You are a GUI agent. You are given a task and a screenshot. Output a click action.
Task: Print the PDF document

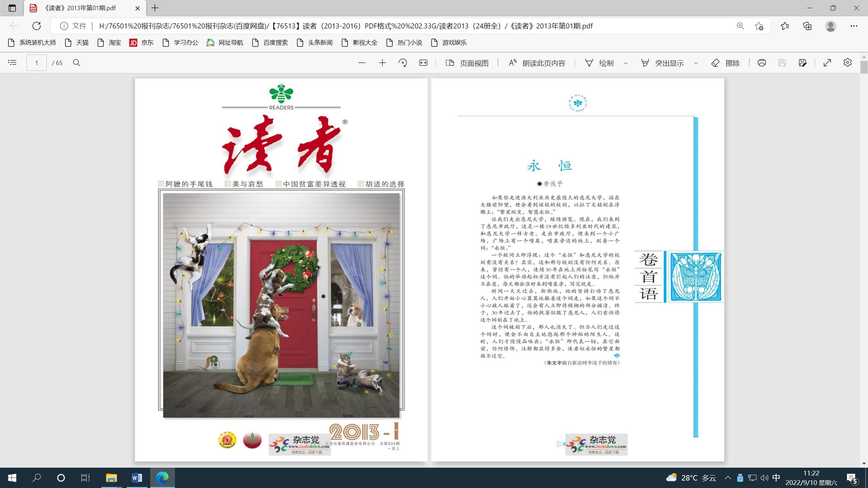[x=762, y=63]
